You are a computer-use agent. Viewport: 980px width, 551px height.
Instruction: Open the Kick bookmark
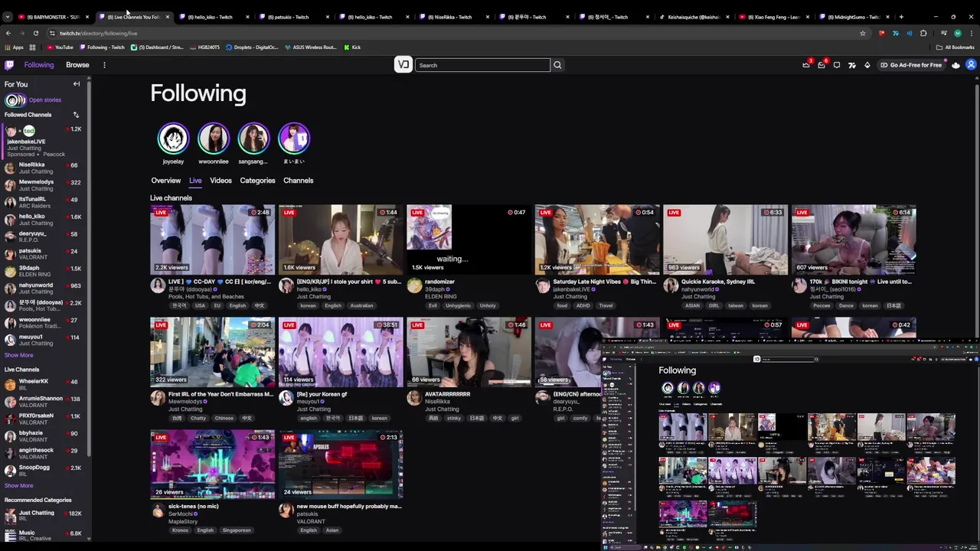click(x=352, y=47)
